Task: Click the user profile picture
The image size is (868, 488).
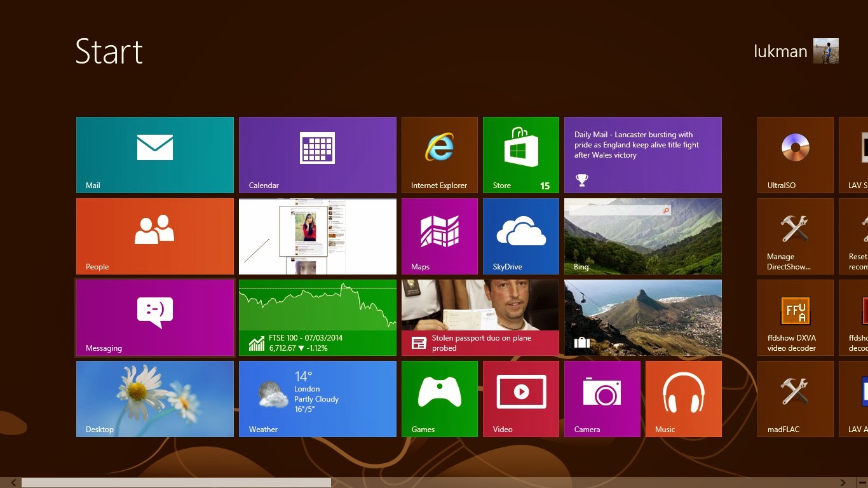Action: pyautogui.click(x=826, y=51)
